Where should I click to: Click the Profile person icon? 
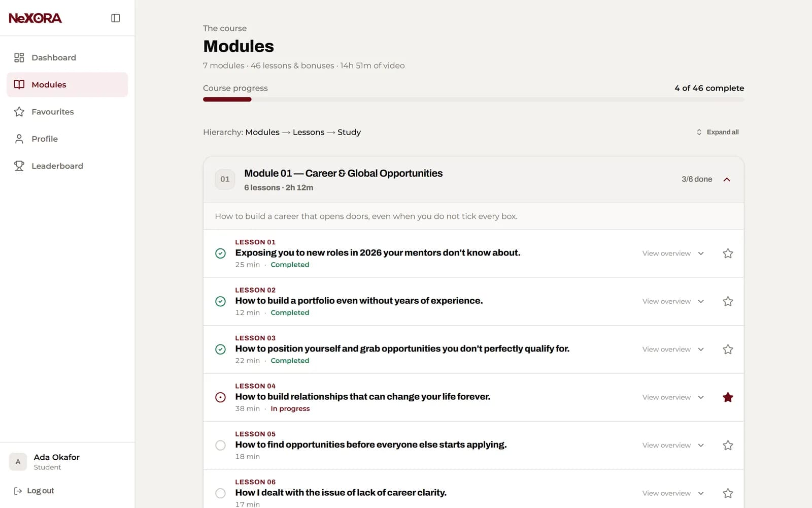(x=19, y=139)
